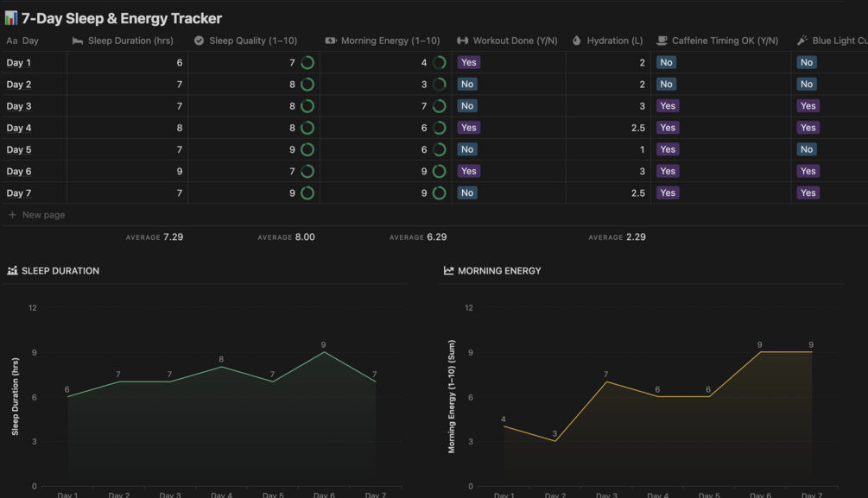
Task: Click the Day 6 peak point on Sleep Duration chart
Action: tap(324, 352)
